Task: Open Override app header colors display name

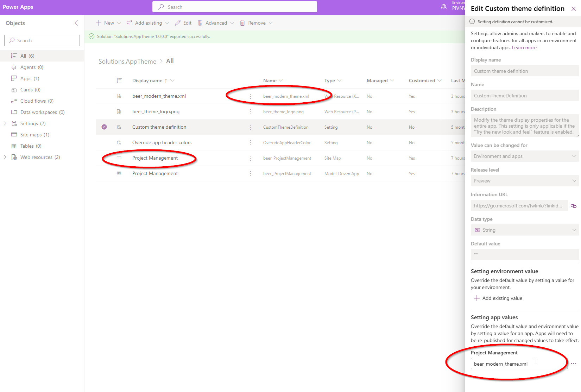Action: pos(162,142)
